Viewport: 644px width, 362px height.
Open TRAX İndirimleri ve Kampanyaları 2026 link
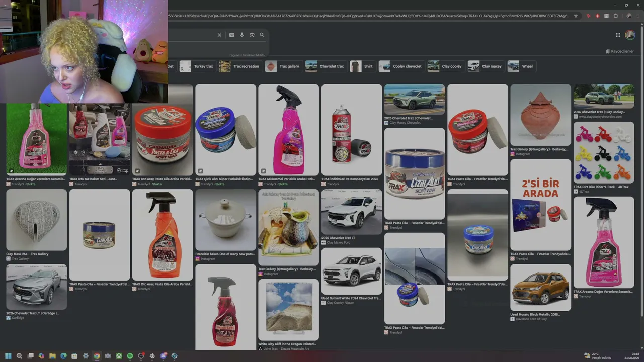click(x=350, y=179)
